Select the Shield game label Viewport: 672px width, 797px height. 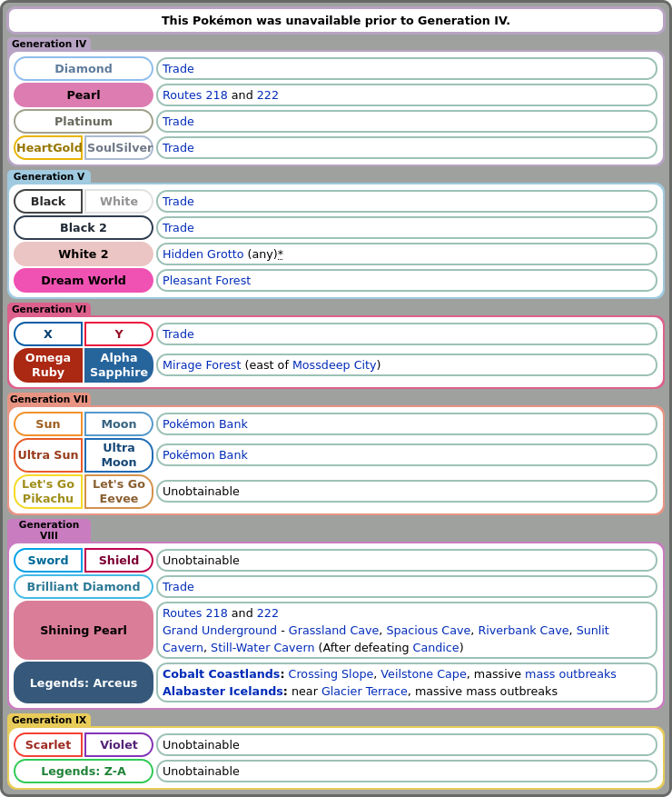(x=119, y=560)
